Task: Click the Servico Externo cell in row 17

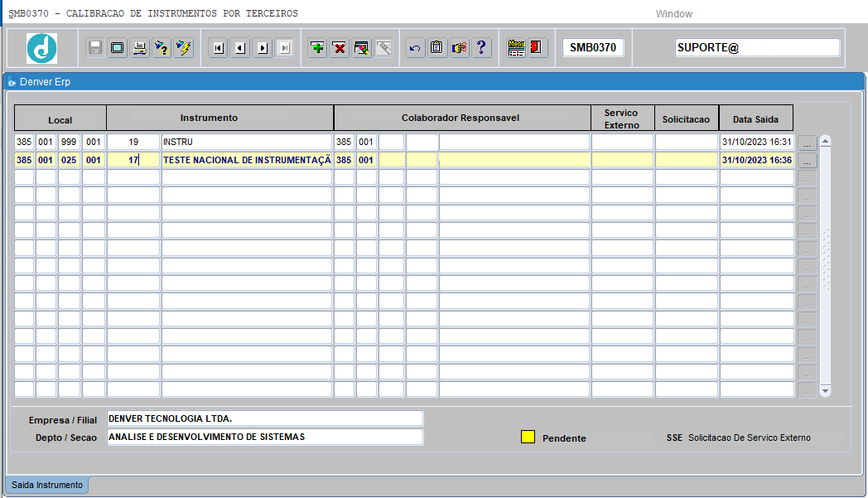Action: point(622,160)
